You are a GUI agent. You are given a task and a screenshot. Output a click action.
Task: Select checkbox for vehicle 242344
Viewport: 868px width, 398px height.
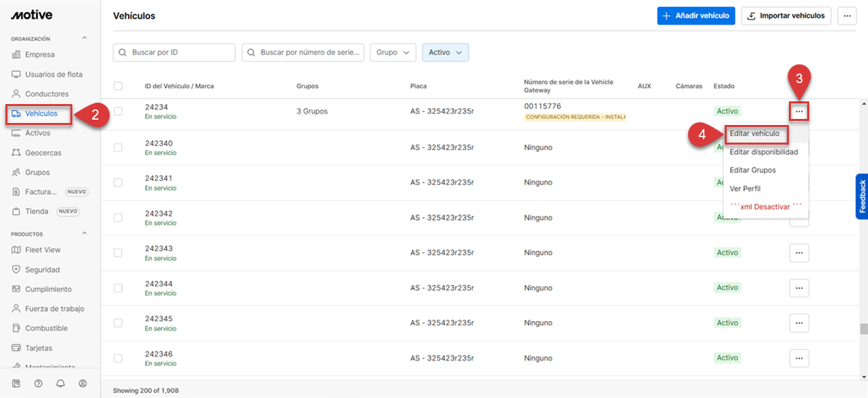pos(118,288)
